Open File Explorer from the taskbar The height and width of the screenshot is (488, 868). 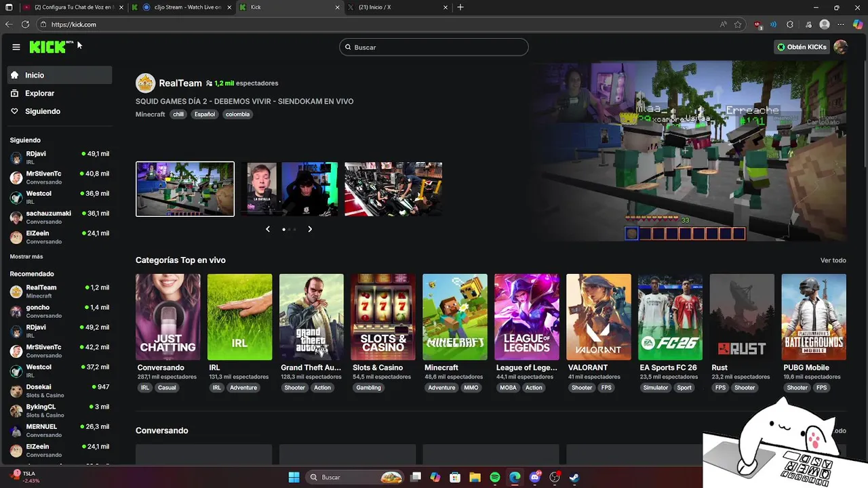coord(475,477)
